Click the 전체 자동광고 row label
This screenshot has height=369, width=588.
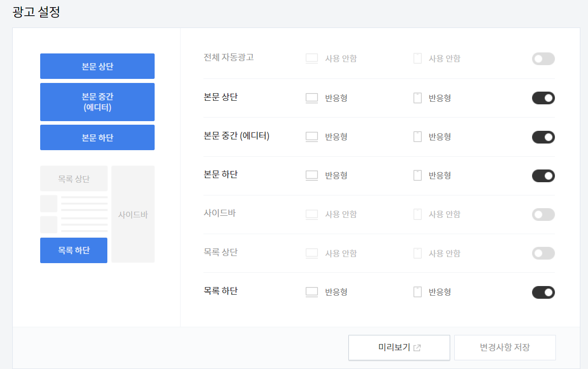228,58
